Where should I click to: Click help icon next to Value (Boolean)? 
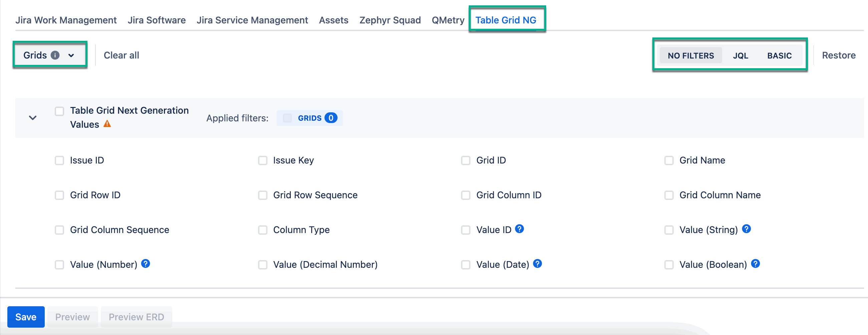pos(755,263)
